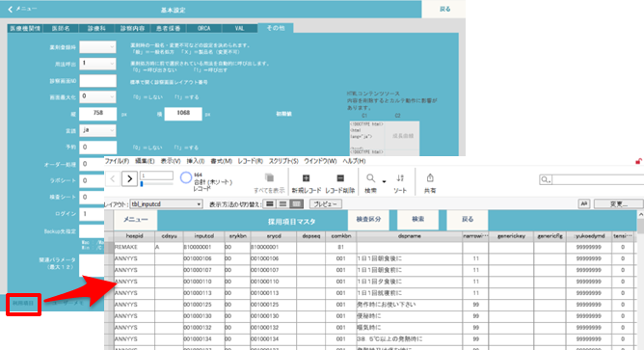
Task: Click the record position slider
Action: 156,184
